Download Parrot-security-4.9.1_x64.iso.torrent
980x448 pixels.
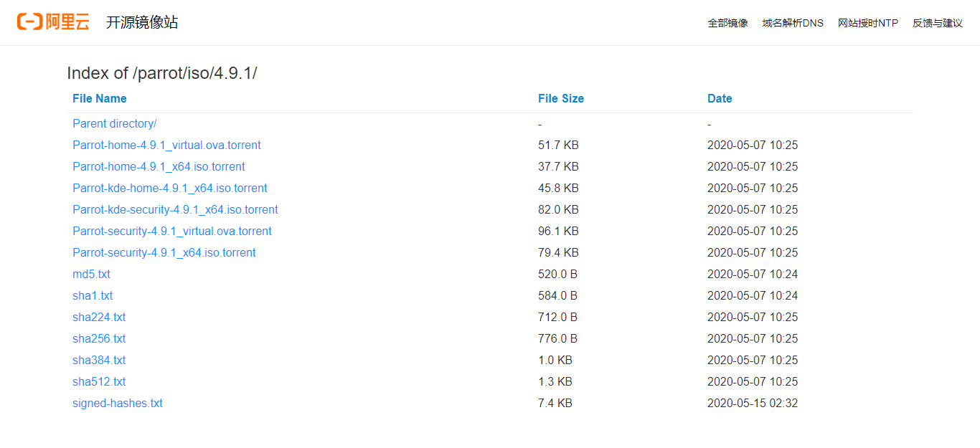164,253
